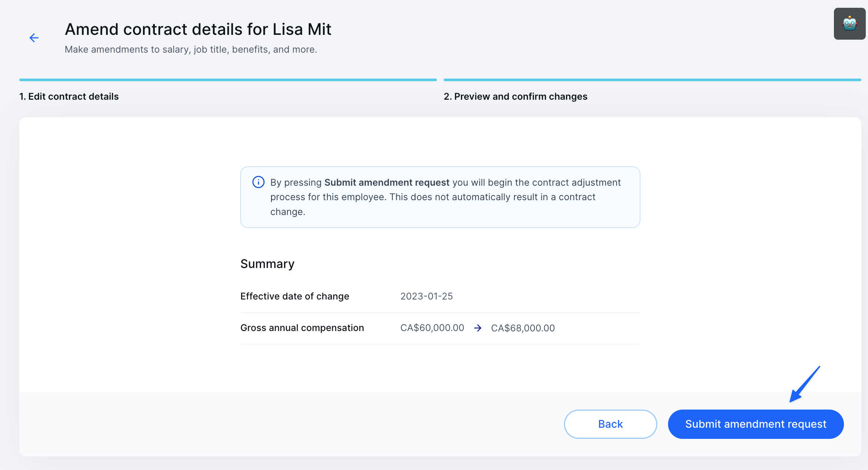868x470 pixels.
Task: Click the bold Submit amendment request banner text
Action: 387,182
